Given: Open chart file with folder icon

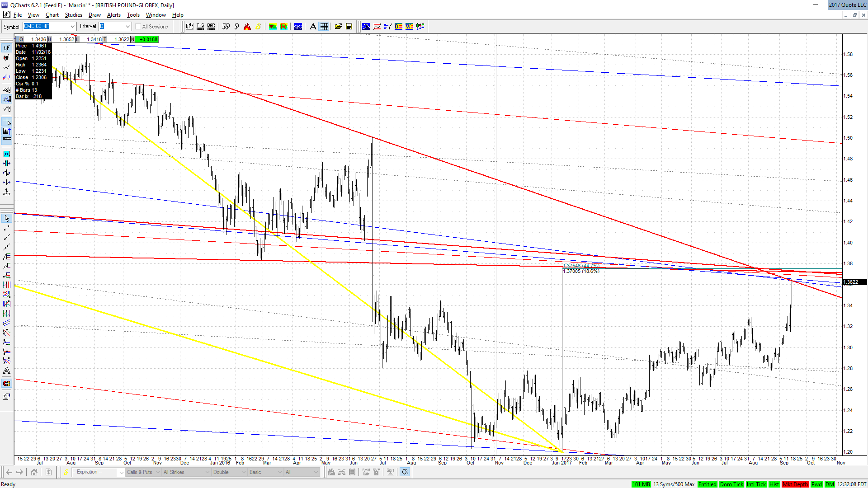Looking at the screenshot, I should [338, 27].
